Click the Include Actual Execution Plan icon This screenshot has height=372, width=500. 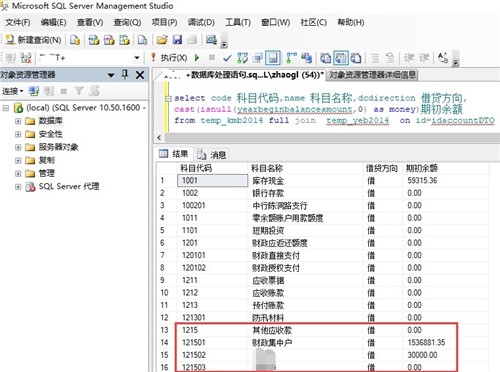click(291, 58)
